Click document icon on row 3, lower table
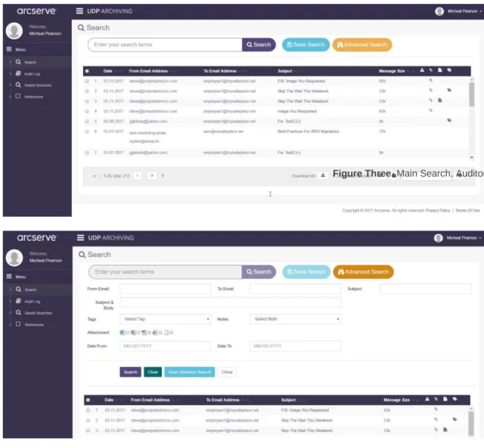484x448 pixels. [x=445, y=430]
